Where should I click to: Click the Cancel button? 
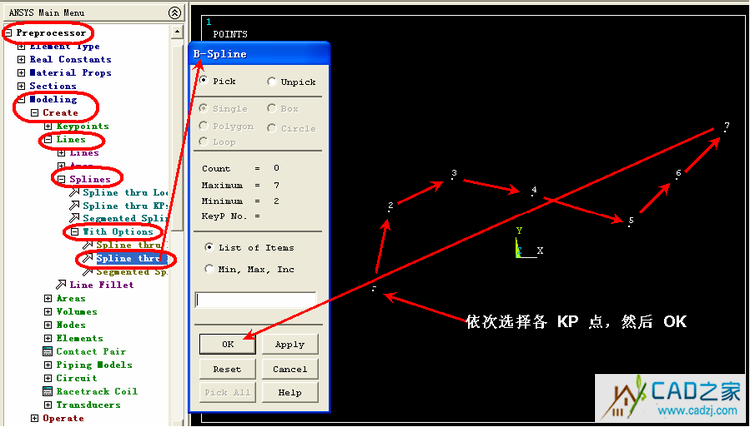290,369
